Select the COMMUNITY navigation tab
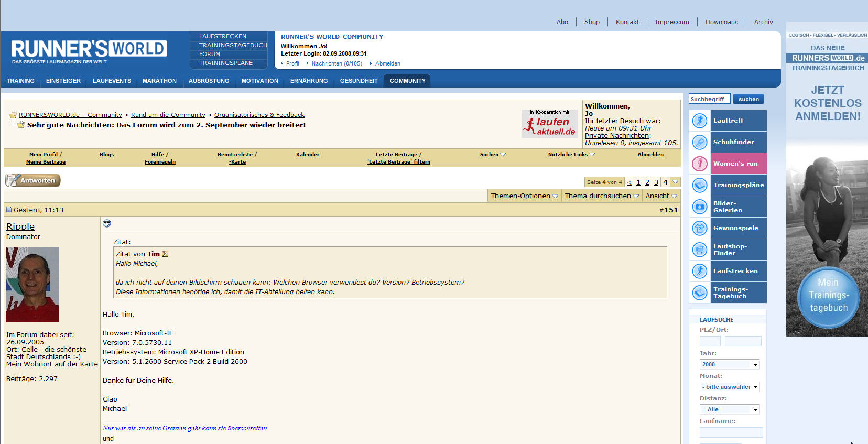Image resolution: width=868 pixels, height=444 pixels. pos(407,81)
